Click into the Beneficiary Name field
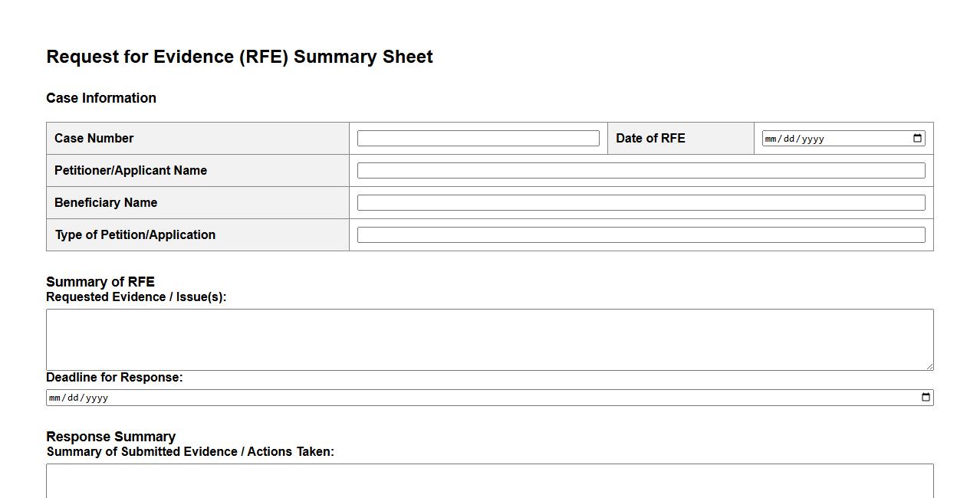This screenshot has width=980, height=498. (640, 203)
